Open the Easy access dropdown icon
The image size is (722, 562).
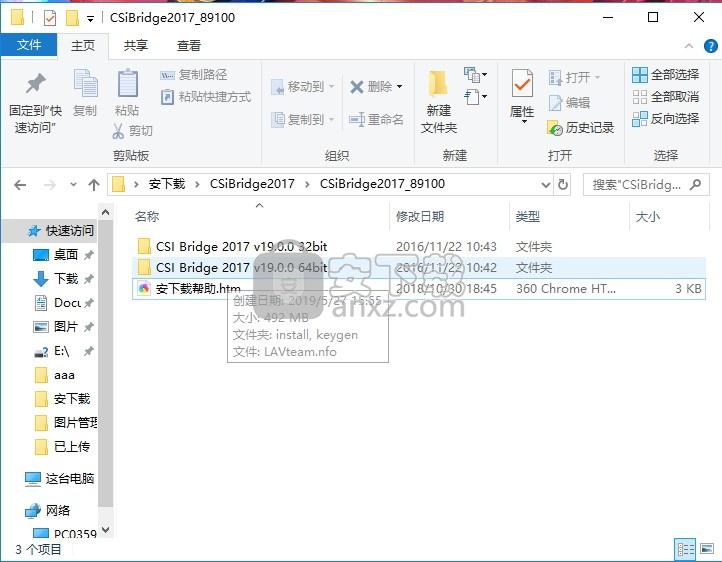click(476, 97)
